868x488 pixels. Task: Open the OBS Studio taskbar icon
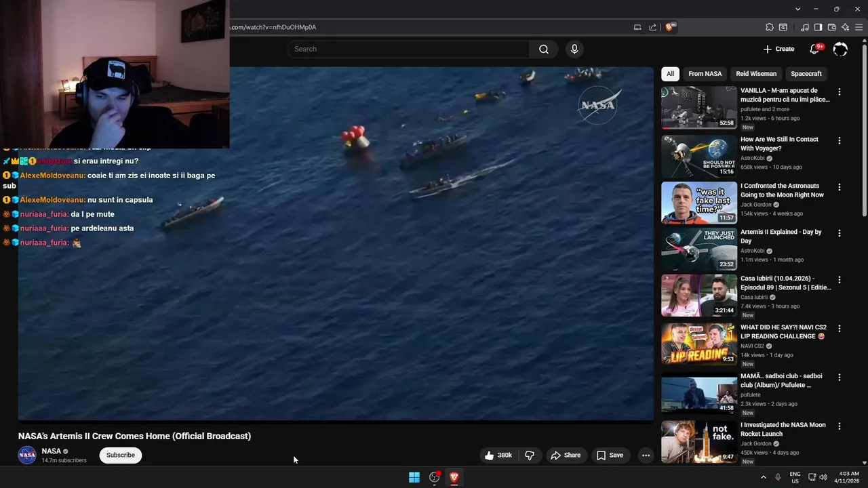pos(435,477)
